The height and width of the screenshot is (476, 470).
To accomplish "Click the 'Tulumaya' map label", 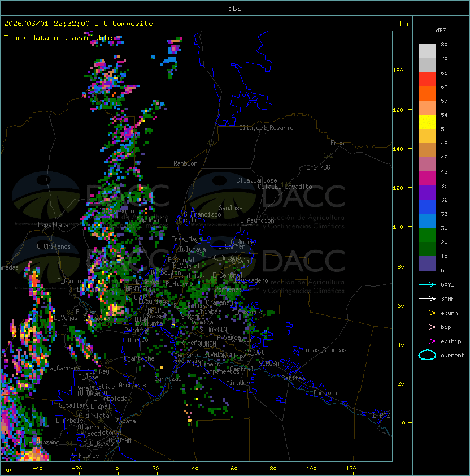I will 193,249.
